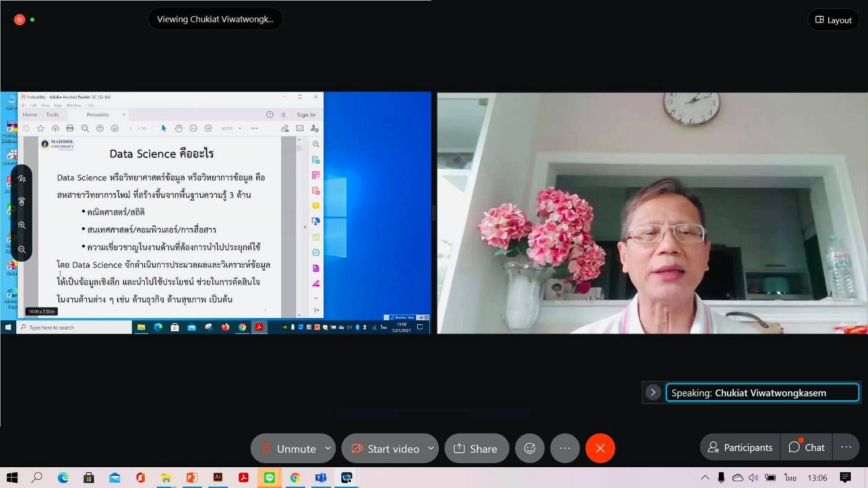The image size is (868, 488).
Task: Click the Share button
Action: pyautogui.click(x=476, y=448)
